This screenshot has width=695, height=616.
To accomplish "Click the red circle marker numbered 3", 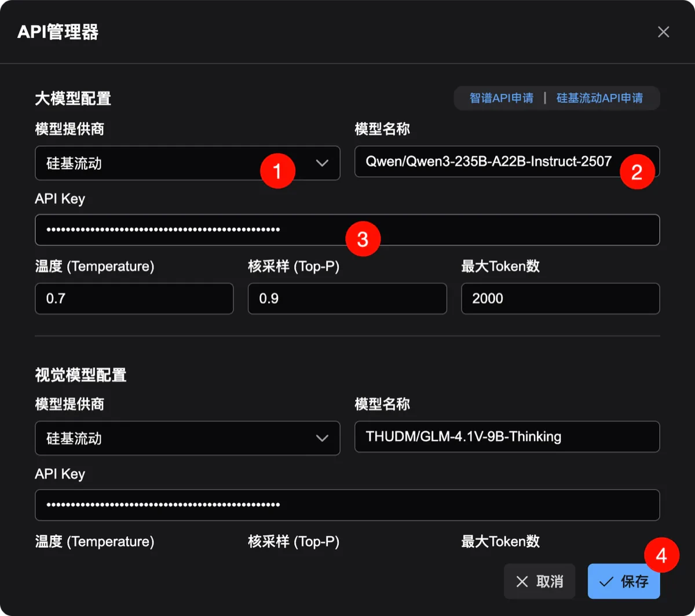I will click(363, 239).
